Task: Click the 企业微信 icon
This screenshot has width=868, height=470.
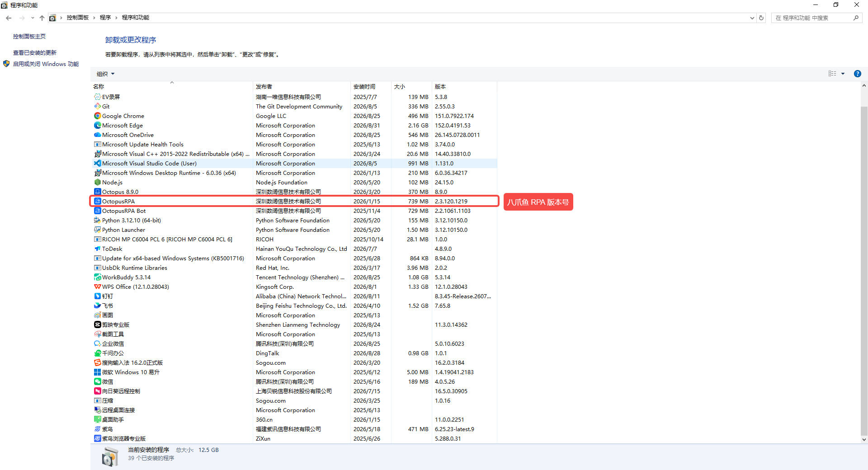Action: pos(97,343)
